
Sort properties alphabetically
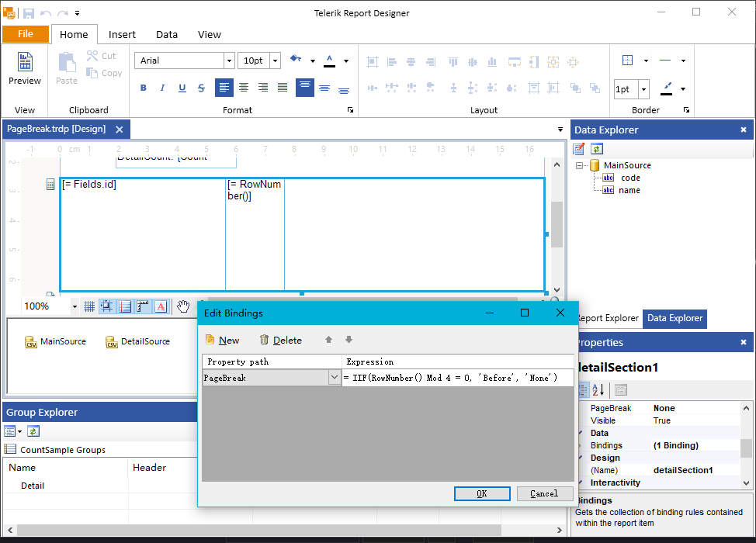pos(598,389)
